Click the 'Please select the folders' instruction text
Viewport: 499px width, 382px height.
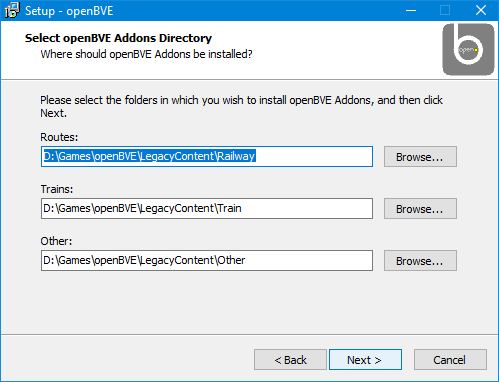[x=241, y=106]
